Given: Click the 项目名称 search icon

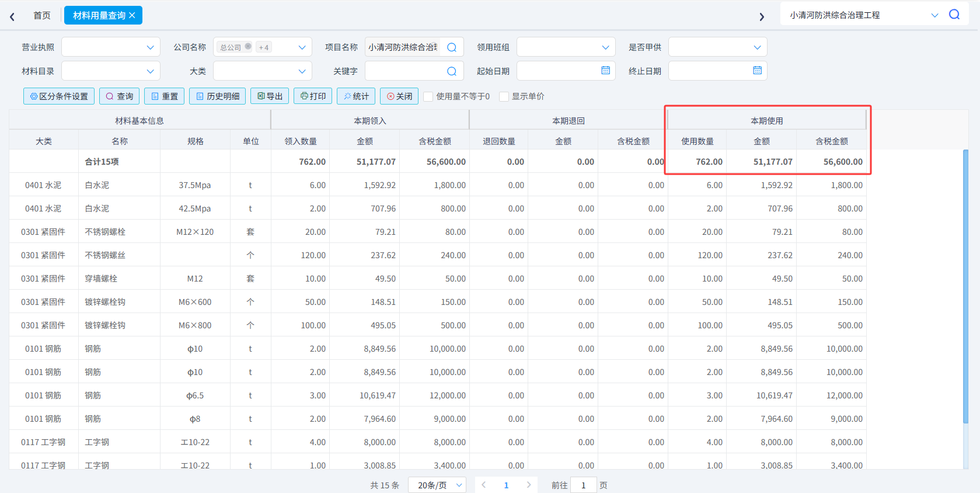Looking at the screenshot, I should [x=452, y=47].
